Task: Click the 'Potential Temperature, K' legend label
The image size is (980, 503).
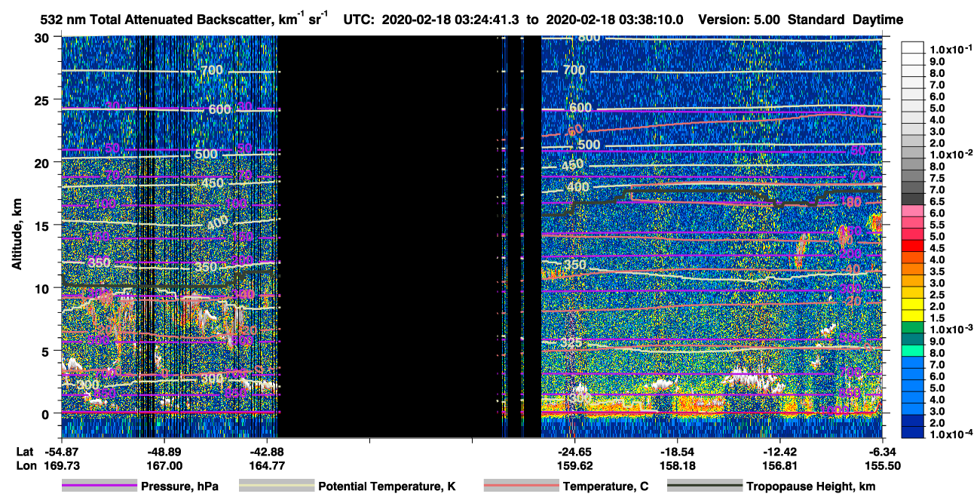Action: tap(387, 486)
